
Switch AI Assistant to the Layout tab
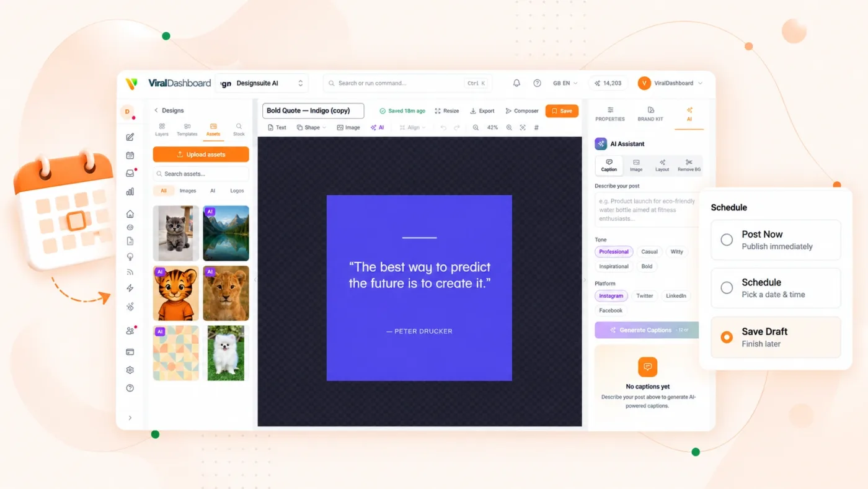click(x=662, y=165)
